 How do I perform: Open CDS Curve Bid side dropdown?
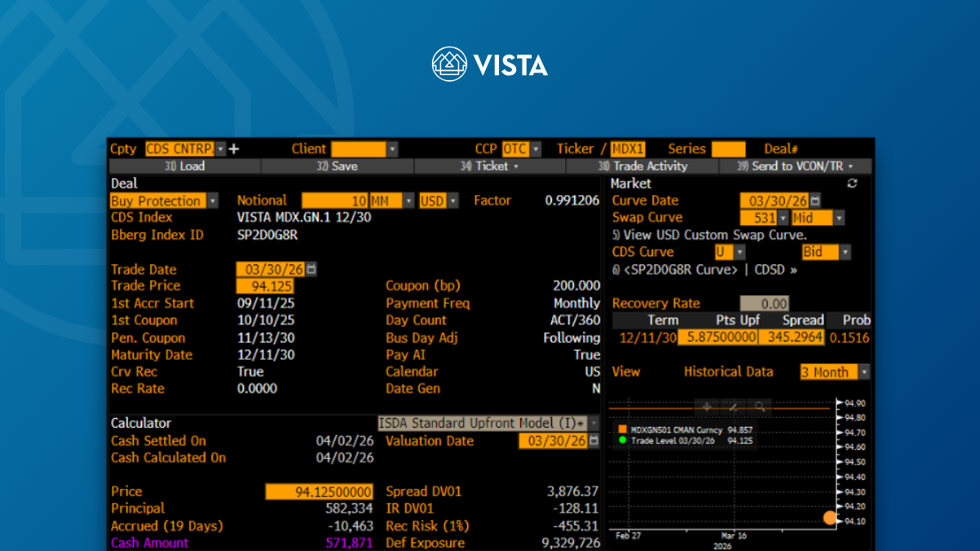(845, 252)
